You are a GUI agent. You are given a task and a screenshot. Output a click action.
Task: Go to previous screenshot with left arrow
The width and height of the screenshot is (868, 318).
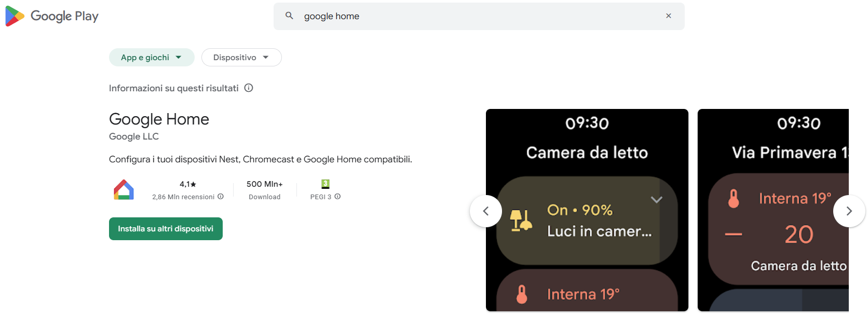(x=486, y=211)
